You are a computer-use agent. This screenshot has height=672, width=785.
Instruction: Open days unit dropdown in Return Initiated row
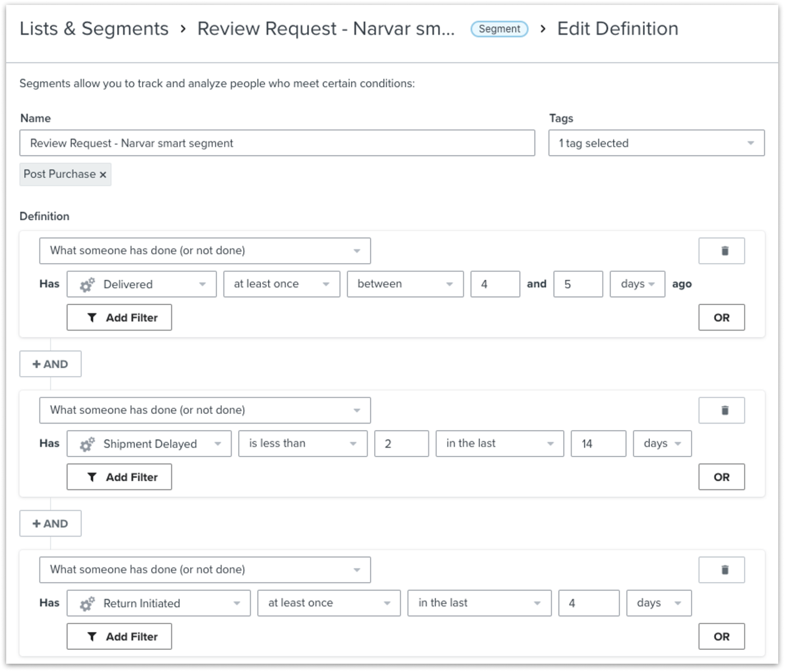(659, 603)
